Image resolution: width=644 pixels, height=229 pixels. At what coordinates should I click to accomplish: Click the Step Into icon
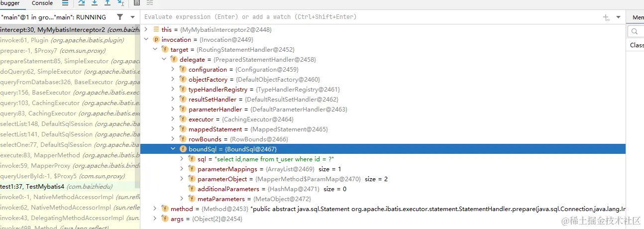(x=95, y=3)
